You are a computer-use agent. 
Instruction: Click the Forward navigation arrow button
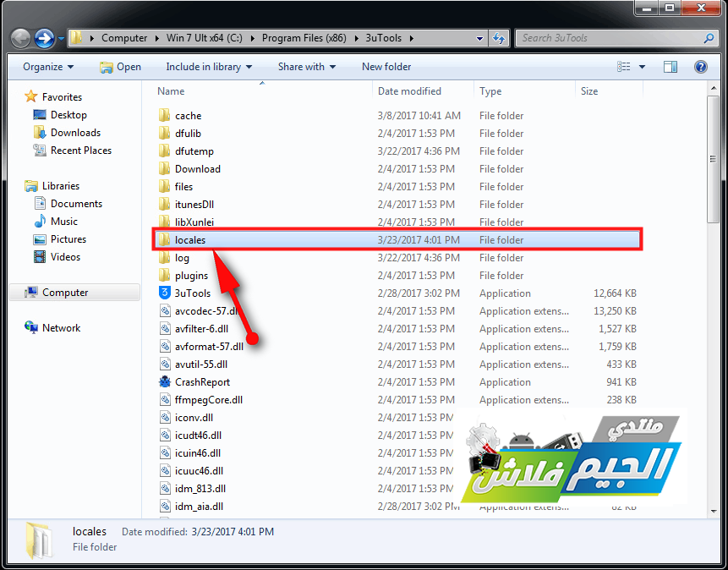[x=45, y=38]
